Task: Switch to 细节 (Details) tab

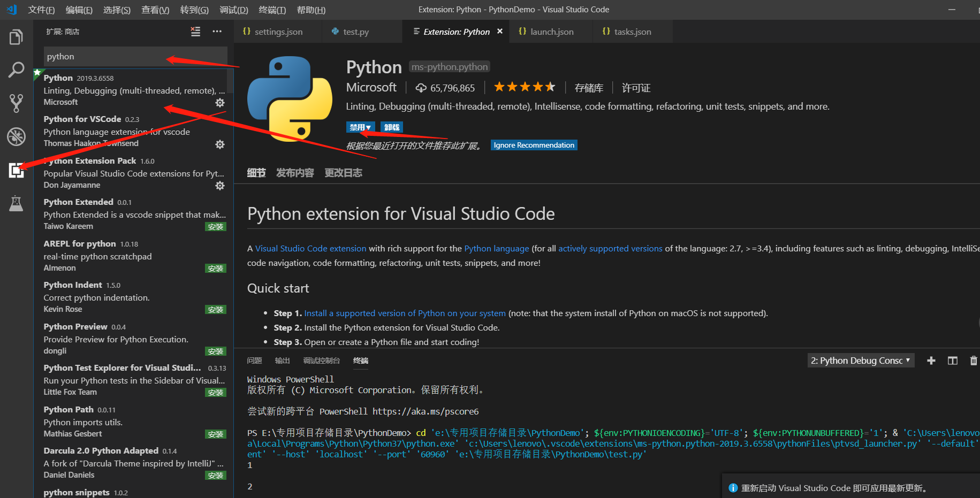Action: click(x=256, y=173)
